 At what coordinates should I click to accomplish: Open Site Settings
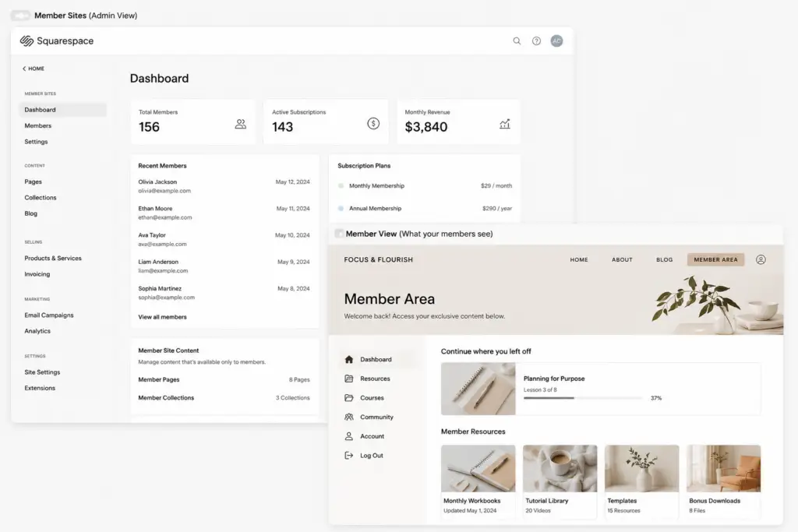pos(42,372)
